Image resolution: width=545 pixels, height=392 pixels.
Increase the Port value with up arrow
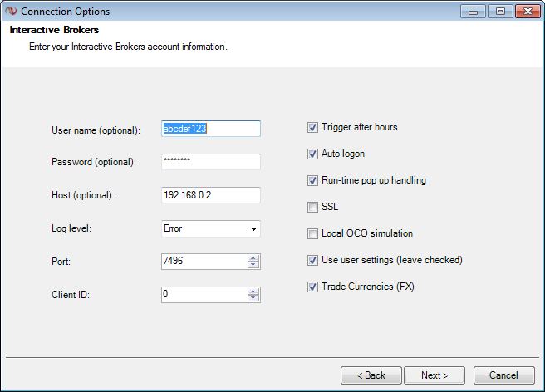coord(253,258)
